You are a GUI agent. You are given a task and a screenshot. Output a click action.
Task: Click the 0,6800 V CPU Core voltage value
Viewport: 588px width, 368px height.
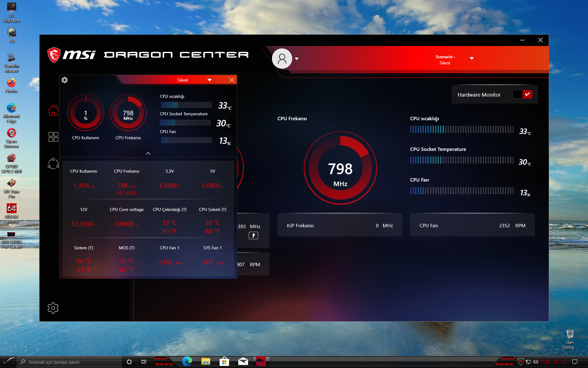tap(127, 224)
